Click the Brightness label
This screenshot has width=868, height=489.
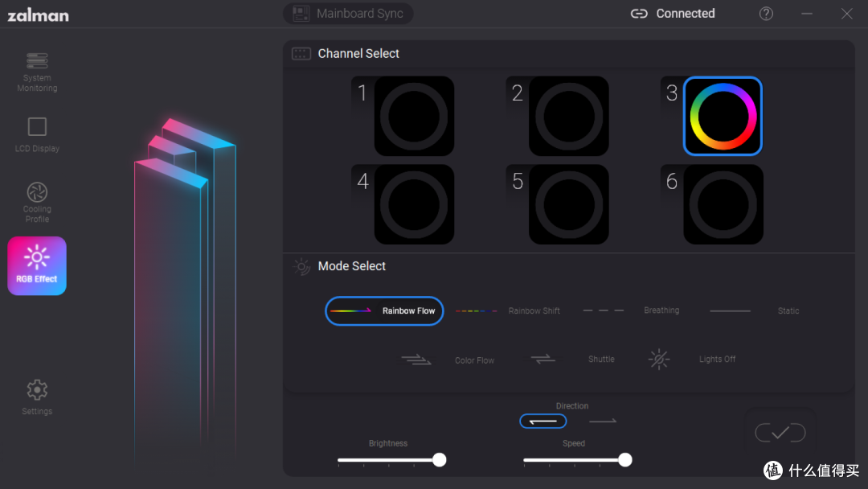(x=388, y=443)
